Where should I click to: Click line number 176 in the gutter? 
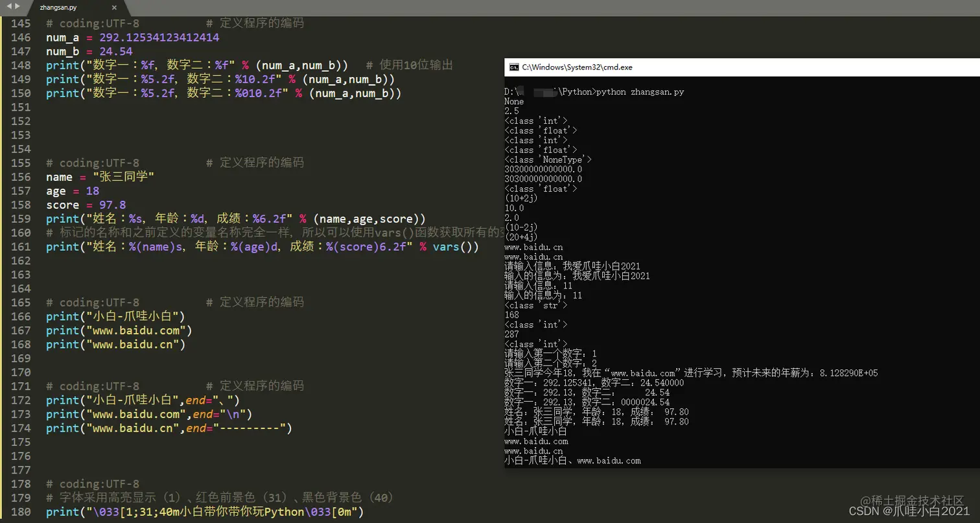(x=21, y=456)
